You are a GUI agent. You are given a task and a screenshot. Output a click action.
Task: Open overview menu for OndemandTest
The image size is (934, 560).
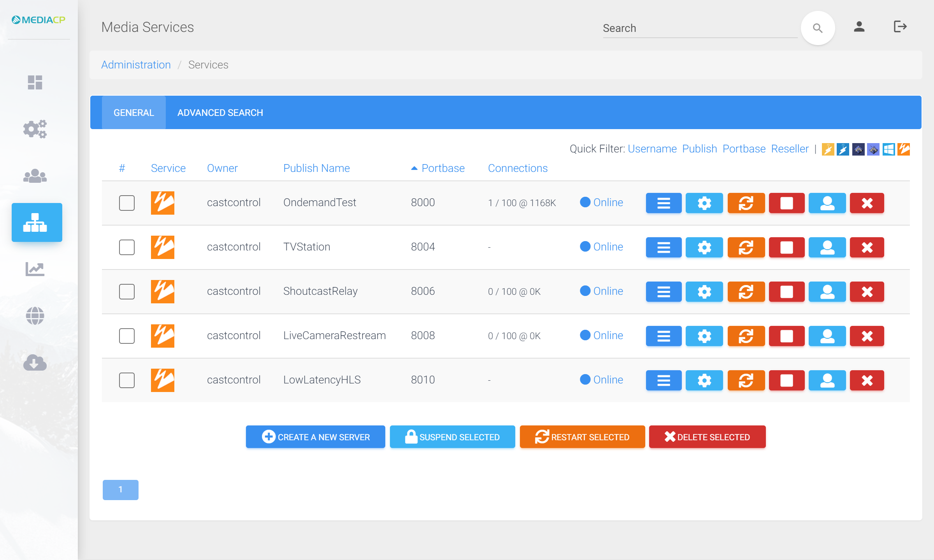[664, 203]
